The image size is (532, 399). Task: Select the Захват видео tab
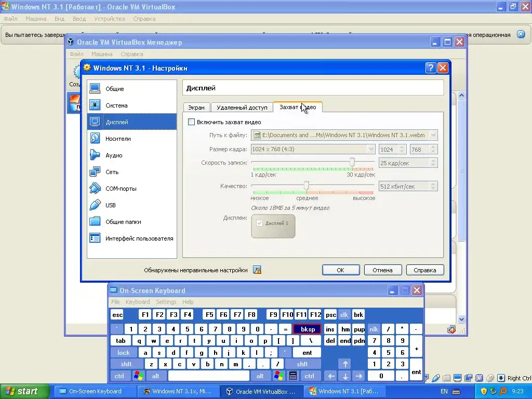pos(298,107)
